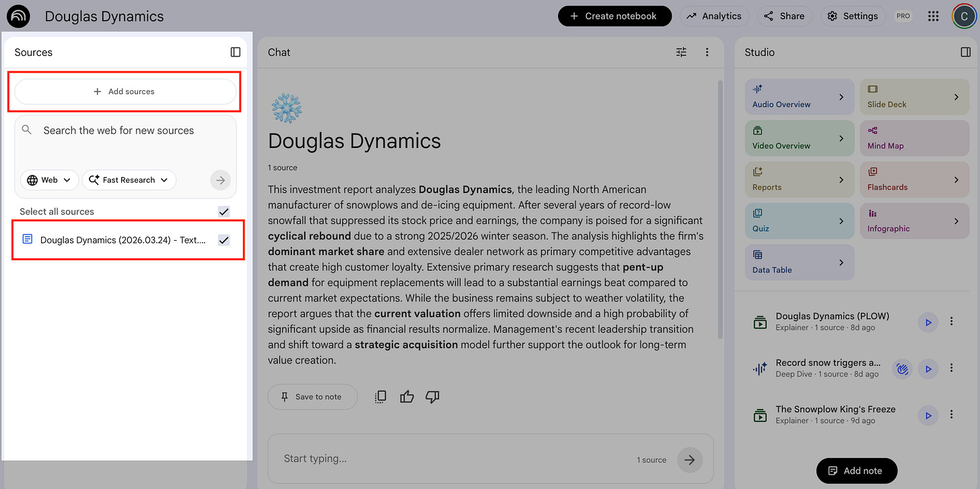Deselect the Douglas Dynamics source

click(223, 239)
